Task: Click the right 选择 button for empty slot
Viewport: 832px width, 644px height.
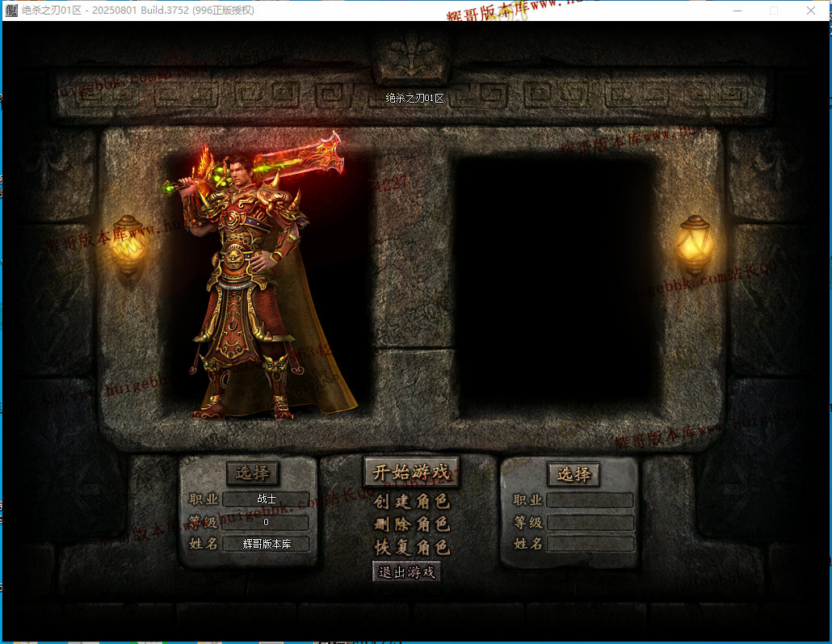Action: (574, 474)
